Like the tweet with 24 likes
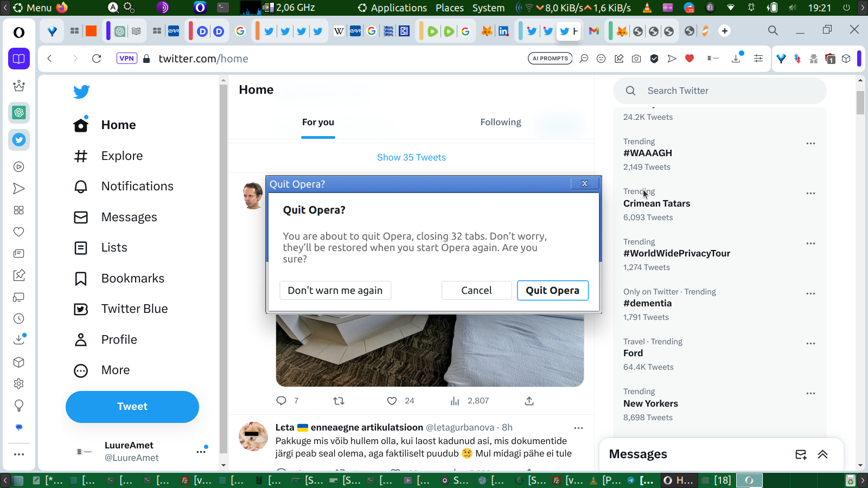The width and height of the screenshot is (868, 488). coord(392,401)
